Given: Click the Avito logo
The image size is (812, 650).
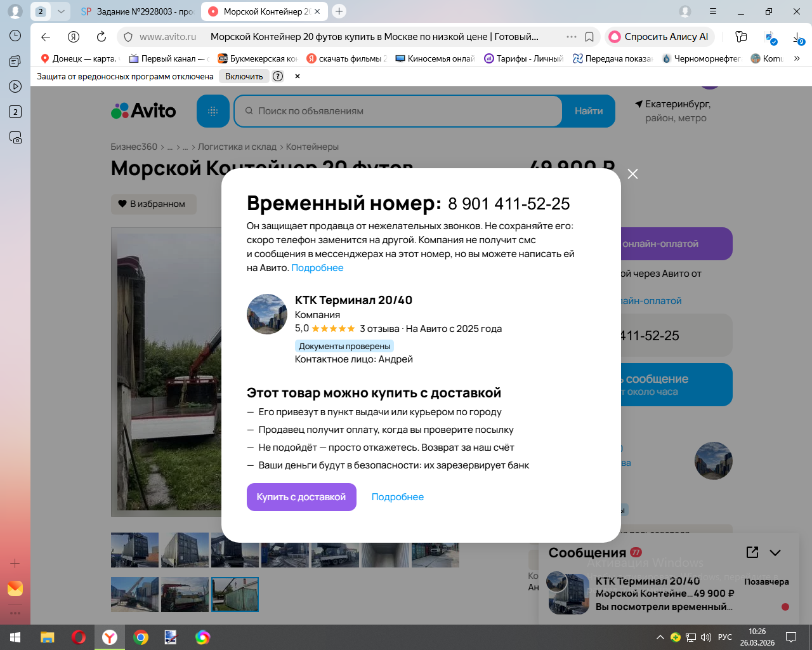Looking at the screenshot, I should [143, 111].
